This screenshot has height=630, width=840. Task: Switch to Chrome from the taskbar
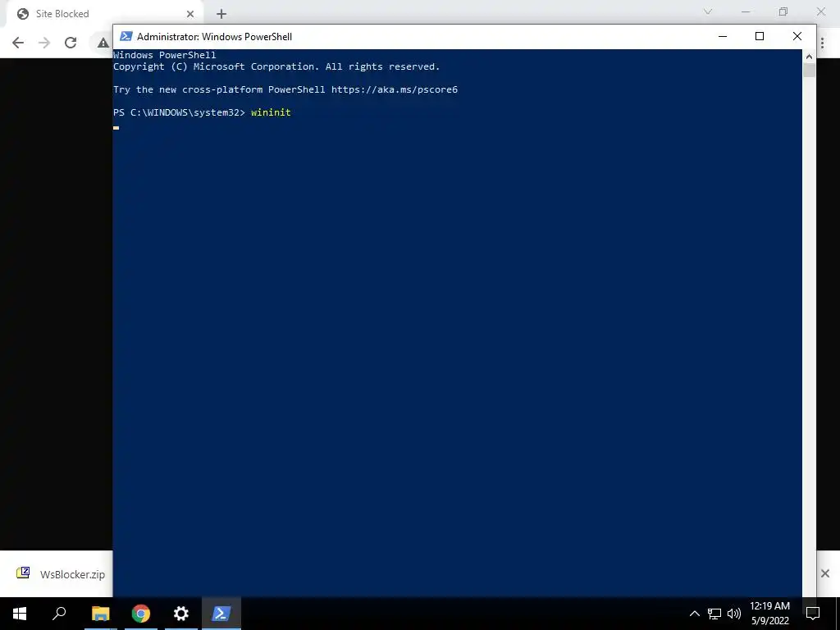click(141, 614)
